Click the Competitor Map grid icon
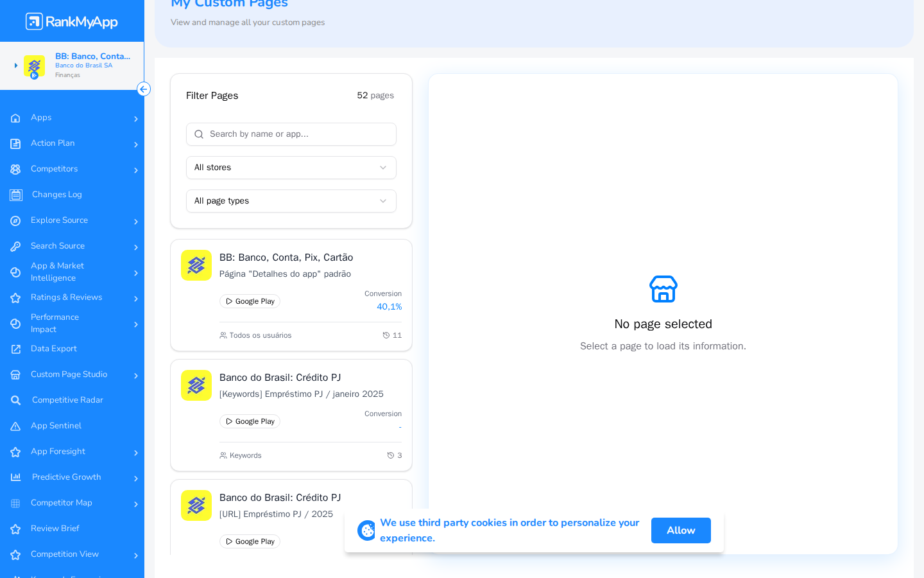924x578 pixels. point(15,504)
